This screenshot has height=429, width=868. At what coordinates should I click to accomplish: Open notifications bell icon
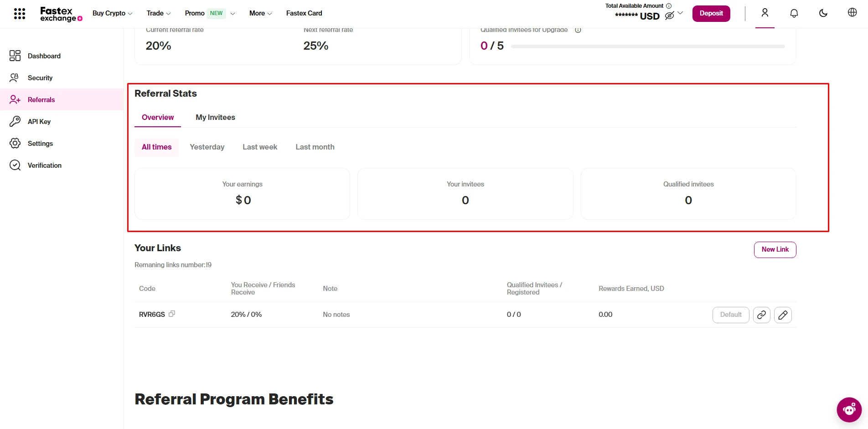tap(794, 13)
